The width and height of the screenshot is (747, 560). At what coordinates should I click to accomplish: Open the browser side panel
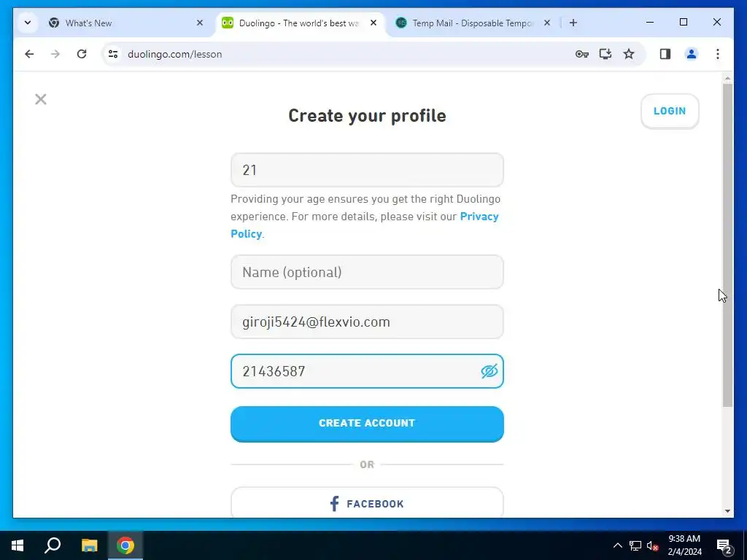pos(665,54)
